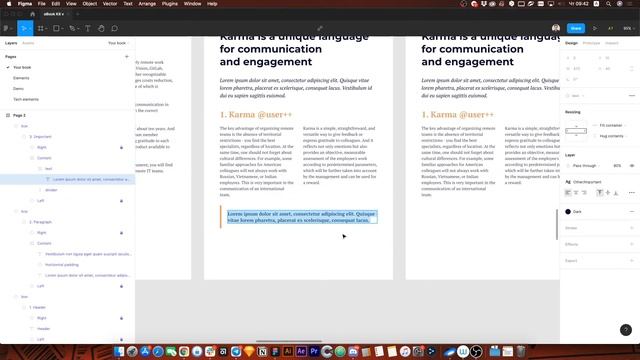
Task: Switch to the Prototype tab
Action: (591, 43)
